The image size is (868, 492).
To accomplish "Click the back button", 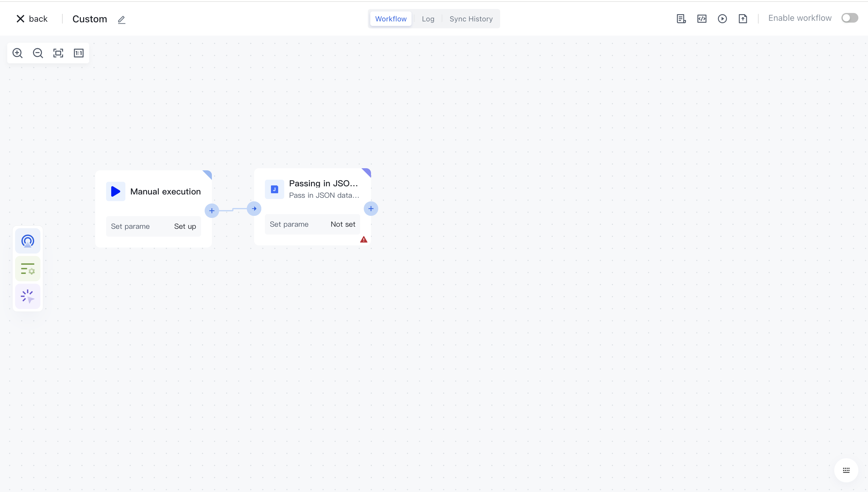I will (x=32, y=19).
